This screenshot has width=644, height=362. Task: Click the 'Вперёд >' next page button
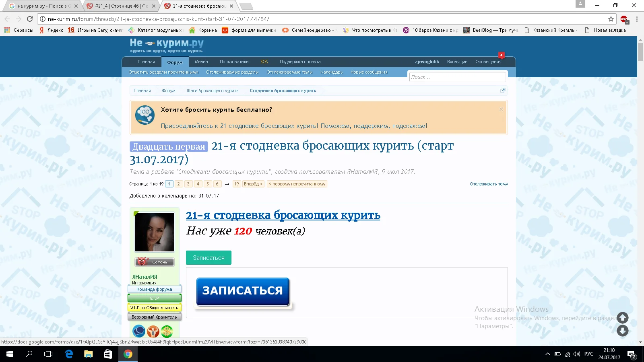point(253,184)
